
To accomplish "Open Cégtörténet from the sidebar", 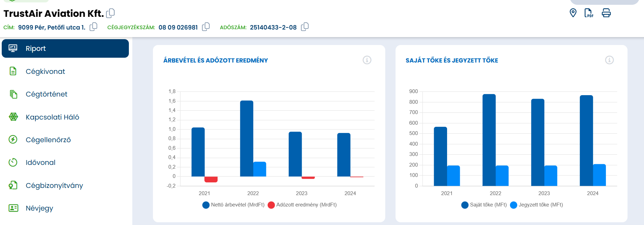I will click(x=46, y=94).
